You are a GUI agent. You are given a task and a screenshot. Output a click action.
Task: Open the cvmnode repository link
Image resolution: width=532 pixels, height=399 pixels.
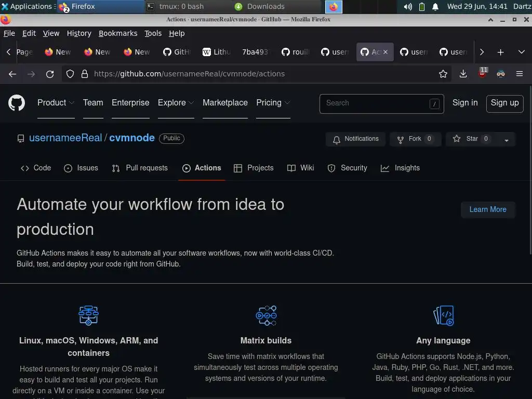[x=132, y=138]
